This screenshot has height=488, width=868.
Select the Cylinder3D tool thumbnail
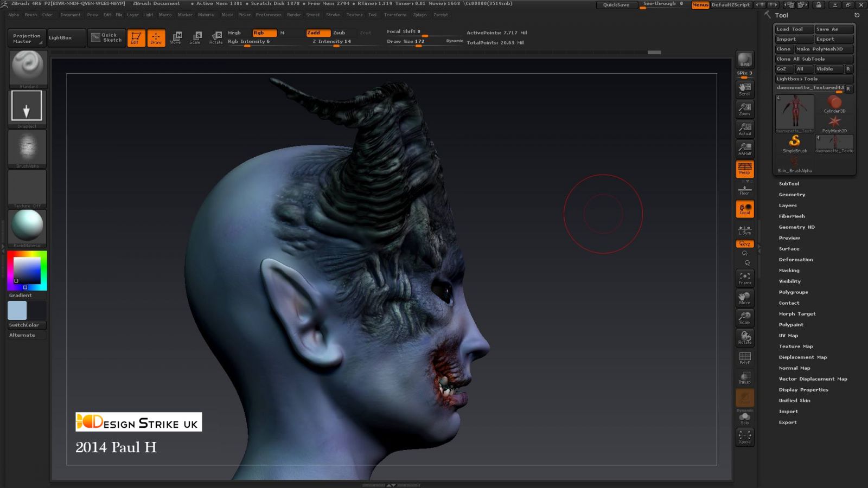tap(834, 104)
